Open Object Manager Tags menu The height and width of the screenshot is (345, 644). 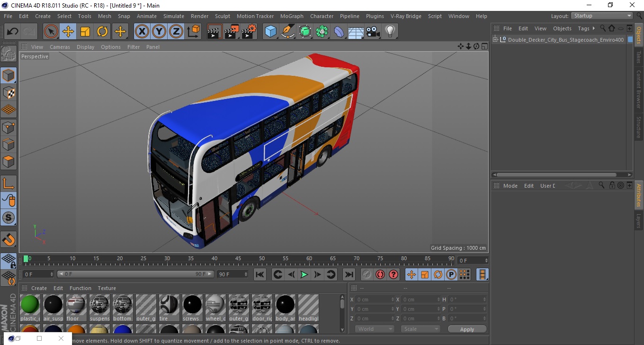pyautogui.click(x=584, y=28)
